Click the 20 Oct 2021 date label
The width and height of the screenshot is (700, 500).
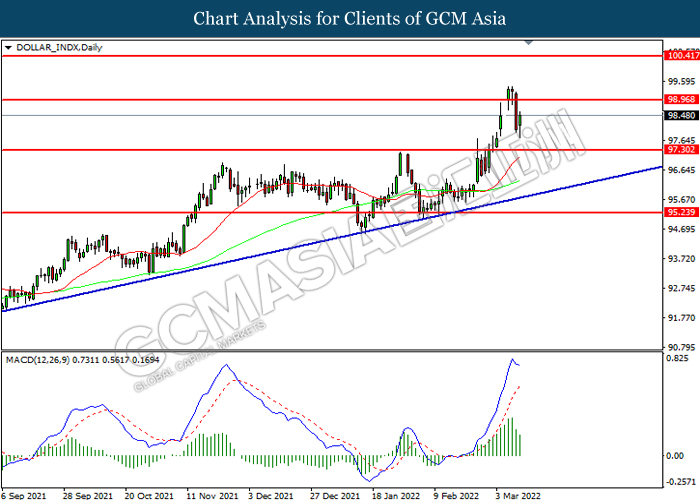click(149, 495)
